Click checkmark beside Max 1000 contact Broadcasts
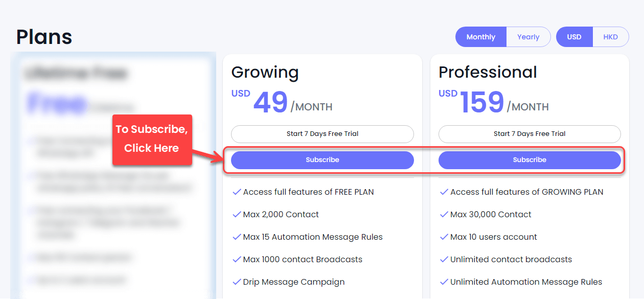The image size is (644, 299). click(237, 260)
